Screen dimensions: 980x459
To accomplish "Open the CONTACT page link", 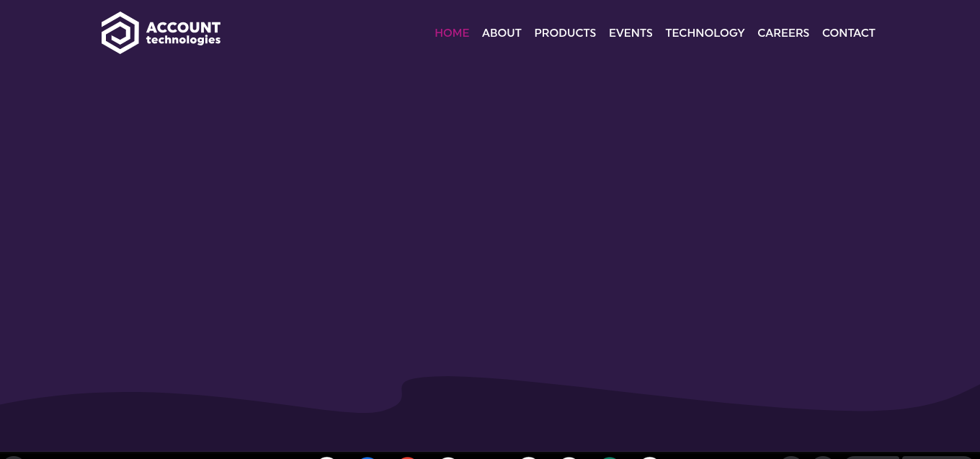I will (848, 33).
